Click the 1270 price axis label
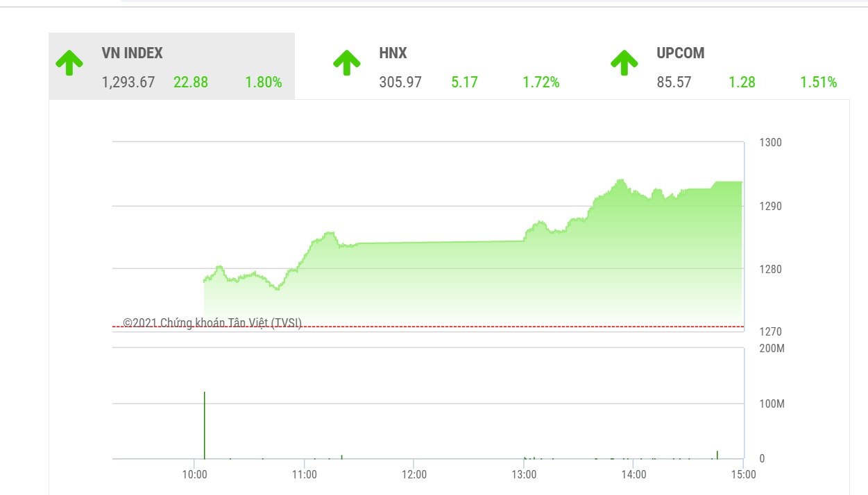The height and width of the screenshot is (495, 868). pyautogui.click(x=770, y=332)
